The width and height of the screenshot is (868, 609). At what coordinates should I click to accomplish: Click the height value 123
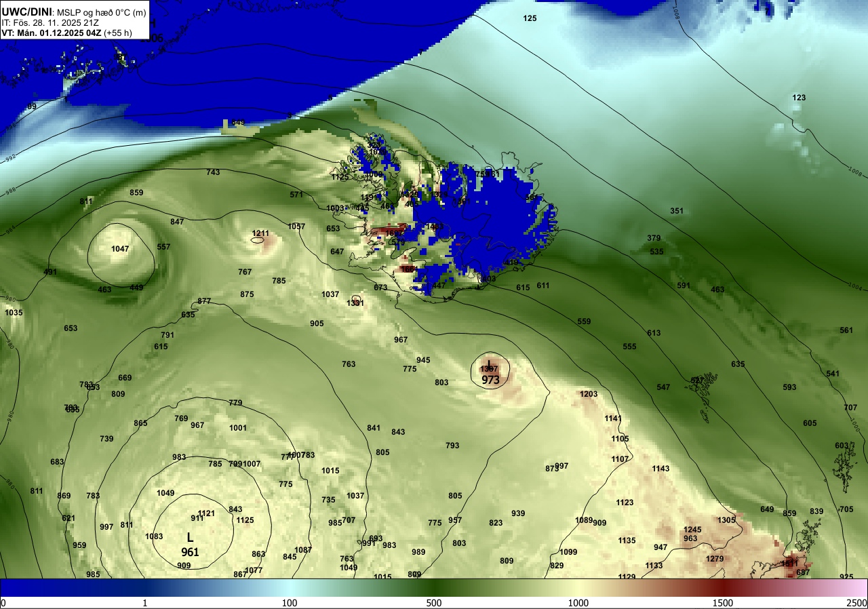point(800,98)
